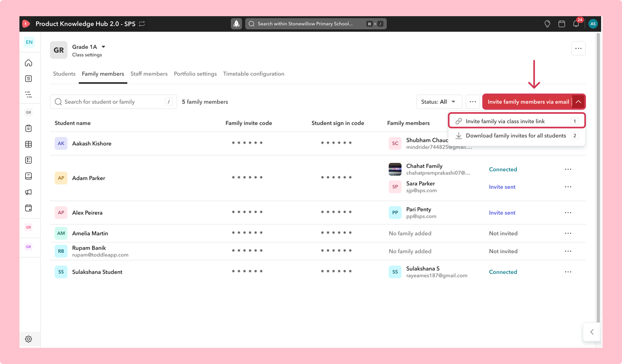Click Not invited status for Amelia Martin
The image size is (622, 364).
click(503, 233)
